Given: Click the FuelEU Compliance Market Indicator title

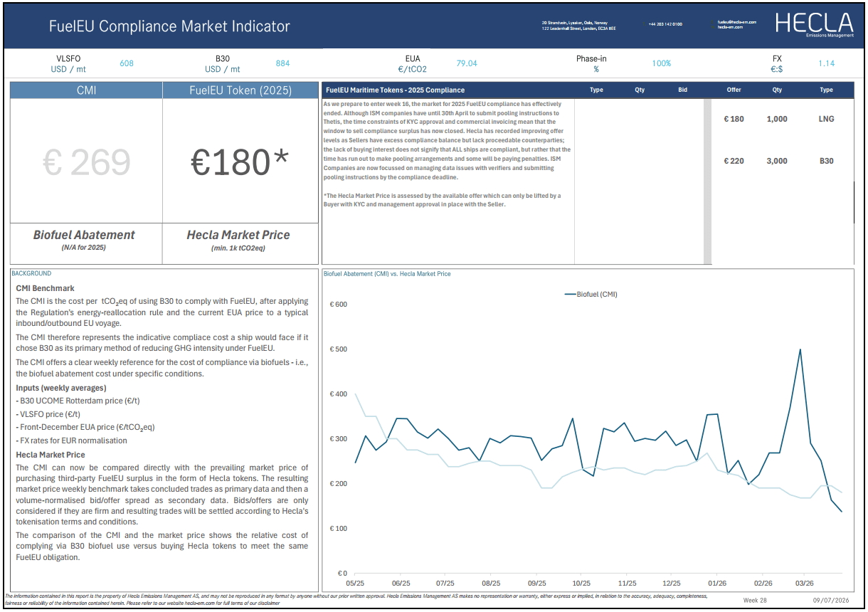Looking at the screenshot, I should click(169, 26).
